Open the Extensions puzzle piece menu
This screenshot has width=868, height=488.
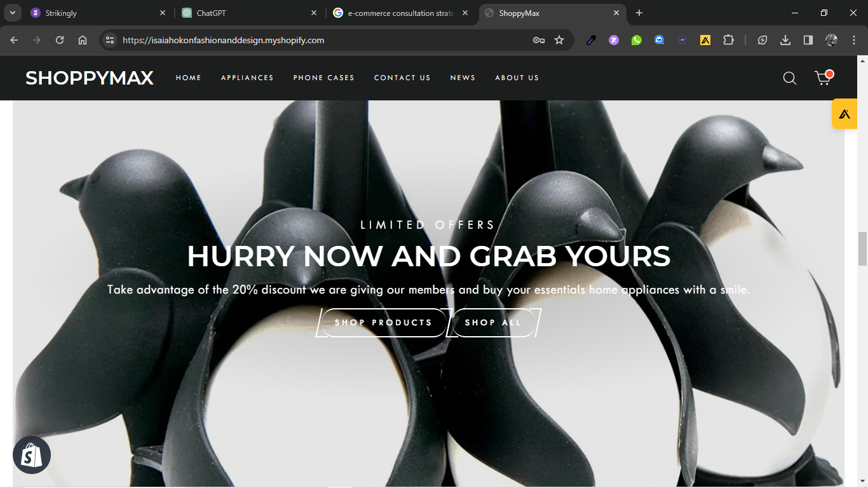pos(728,40)
